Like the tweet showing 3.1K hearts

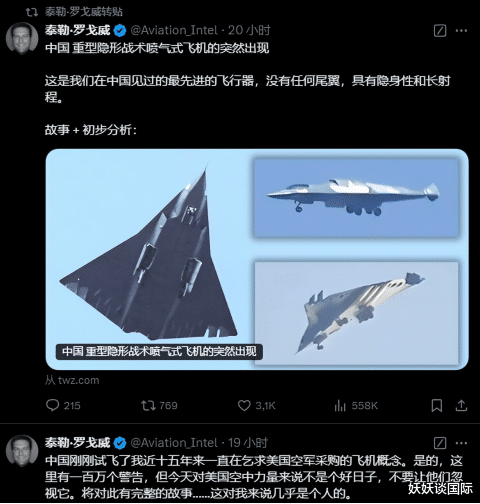click(x=244, y=405)
